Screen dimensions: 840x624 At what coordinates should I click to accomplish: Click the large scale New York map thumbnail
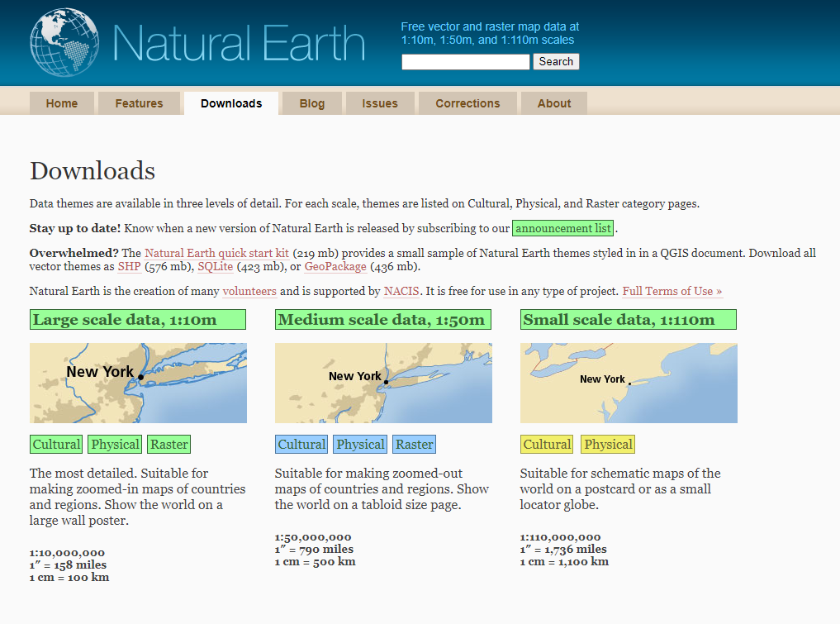coord(138,383)
